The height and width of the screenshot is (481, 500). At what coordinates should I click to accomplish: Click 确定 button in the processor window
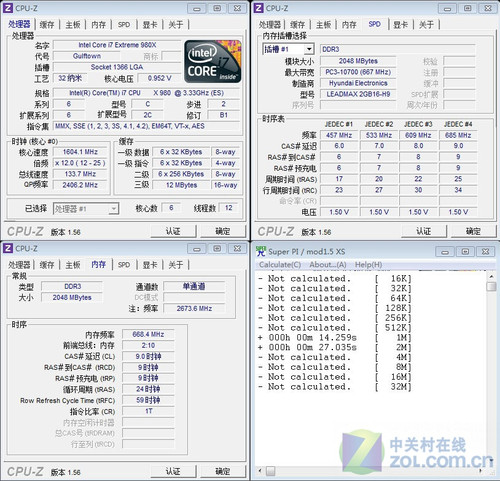pyautogui.click(x=223, y=231)
